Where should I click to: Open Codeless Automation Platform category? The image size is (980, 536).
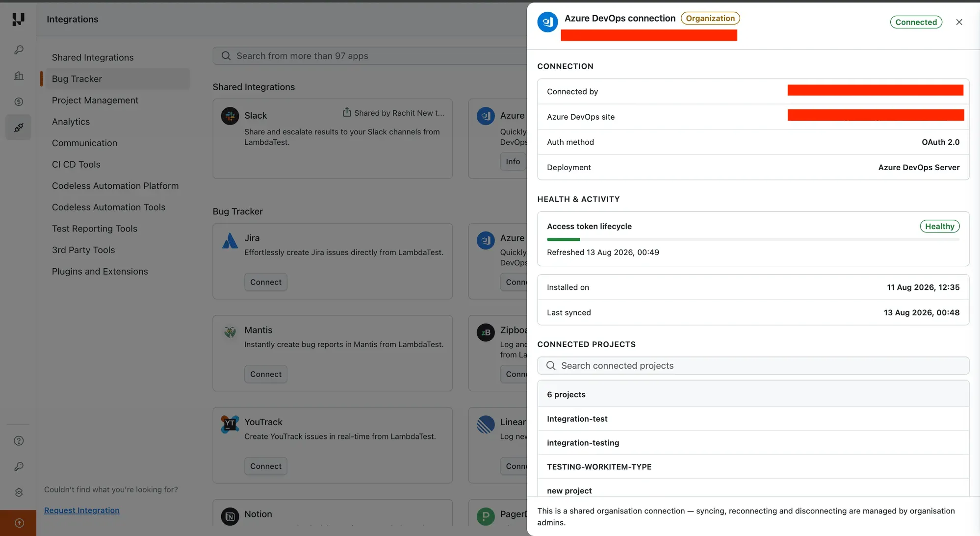point(115,186)
